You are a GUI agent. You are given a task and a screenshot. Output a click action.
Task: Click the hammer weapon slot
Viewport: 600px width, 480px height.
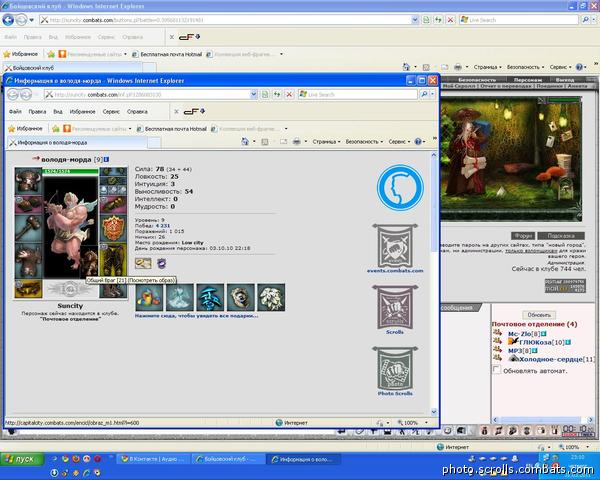(28, 229)
